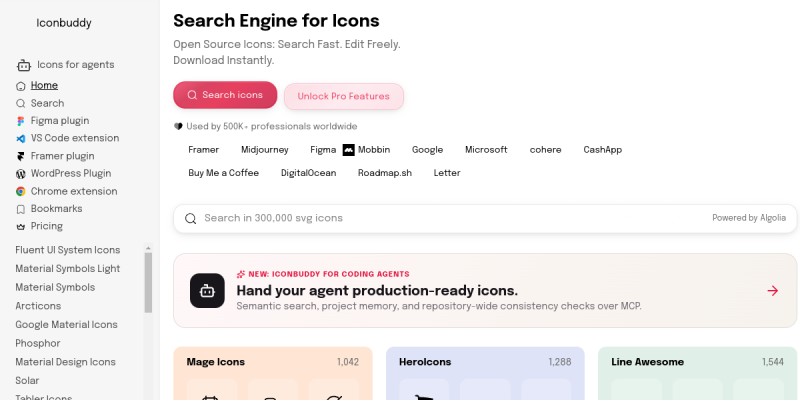Click the cohere brand name
800x400 pixels.
tap(545, 150)
